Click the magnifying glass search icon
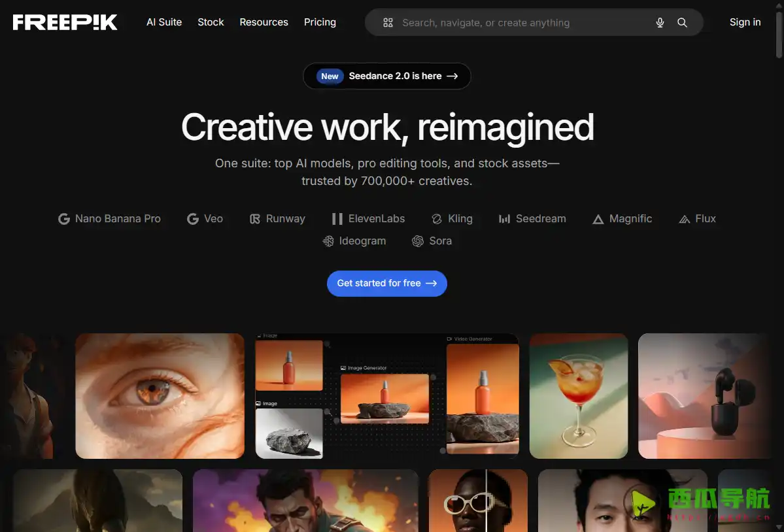Image resolution: width=784 pixels, height=532 pixels. point(682,23)
